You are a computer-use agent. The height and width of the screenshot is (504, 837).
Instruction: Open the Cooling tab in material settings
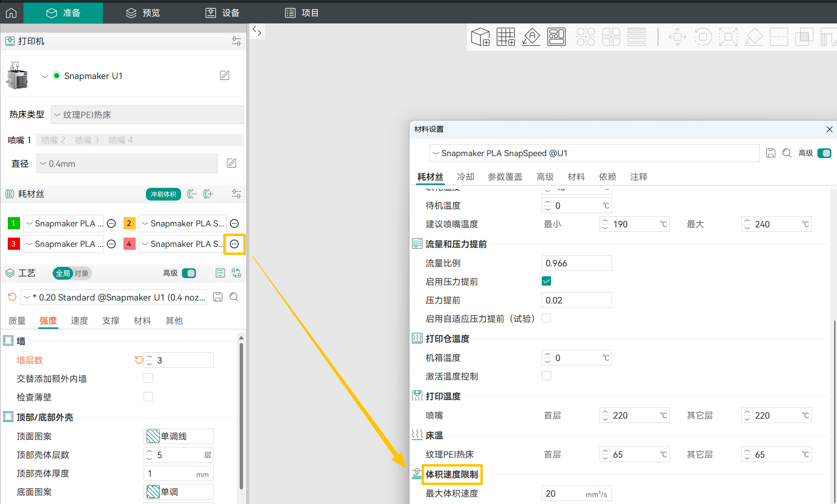[x=466, y=177]
